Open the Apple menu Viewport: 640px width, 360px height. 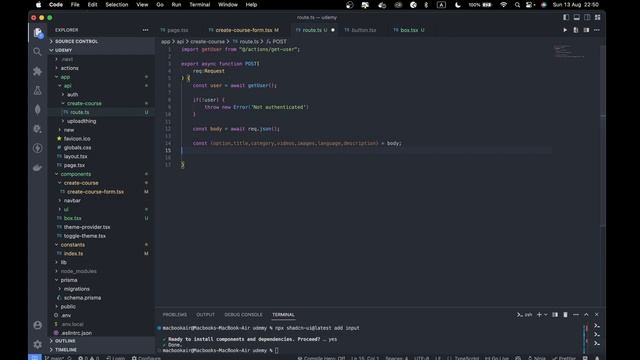[38, 5]
